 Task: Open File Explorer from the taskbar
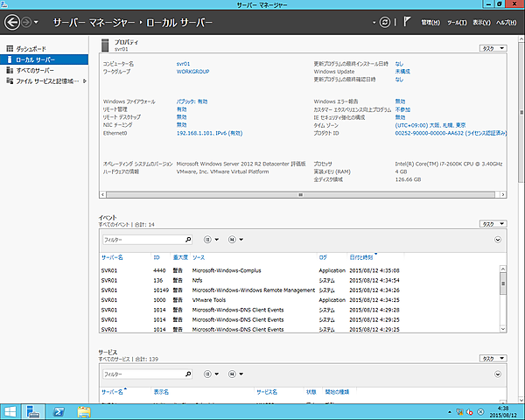[85, 411]
